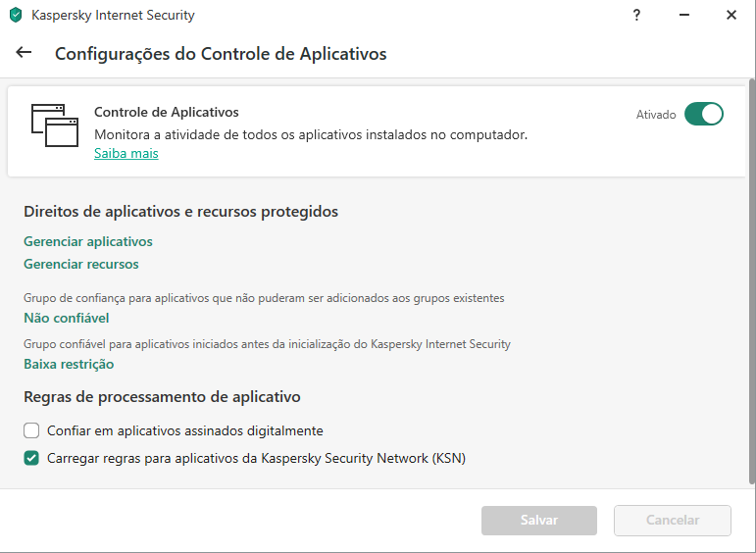Screen dimensions: 756x553
Task: Enable Confiar em aplicativos assinados digitalmente
Action: click(x=31, y=430)
